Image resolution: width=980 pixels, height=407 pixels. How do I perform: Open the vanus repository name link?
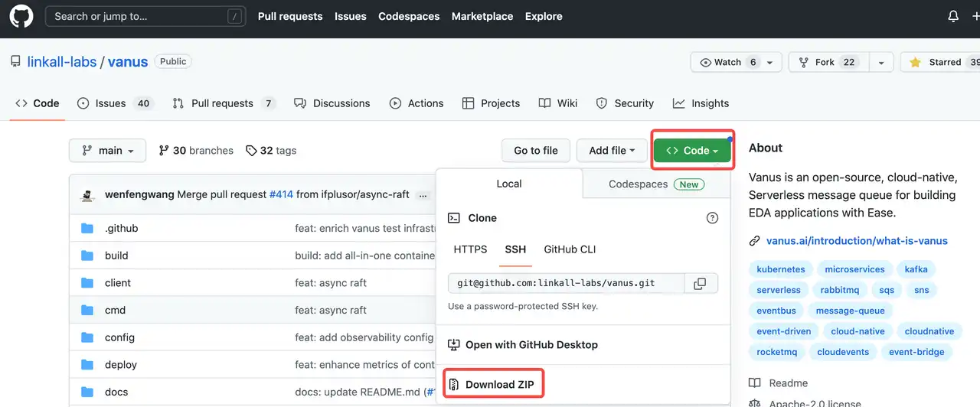pyautogui.click(x=128, y=62)
